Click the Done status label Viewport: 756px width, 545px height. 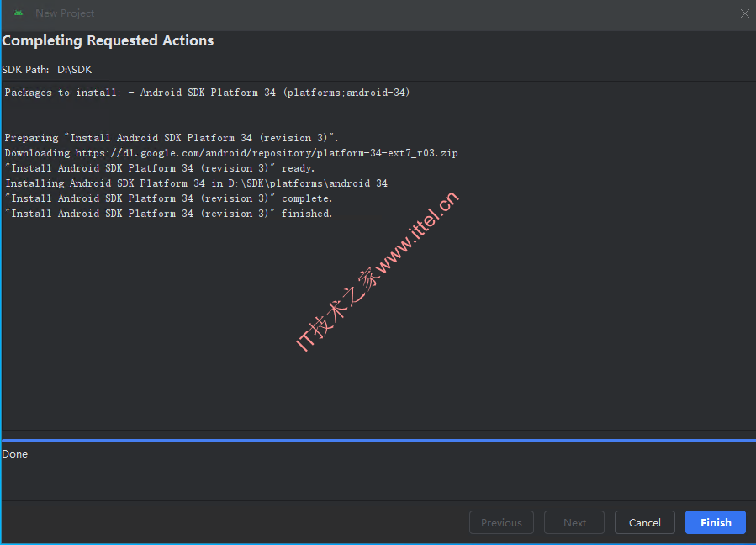[x=15, y=454]
